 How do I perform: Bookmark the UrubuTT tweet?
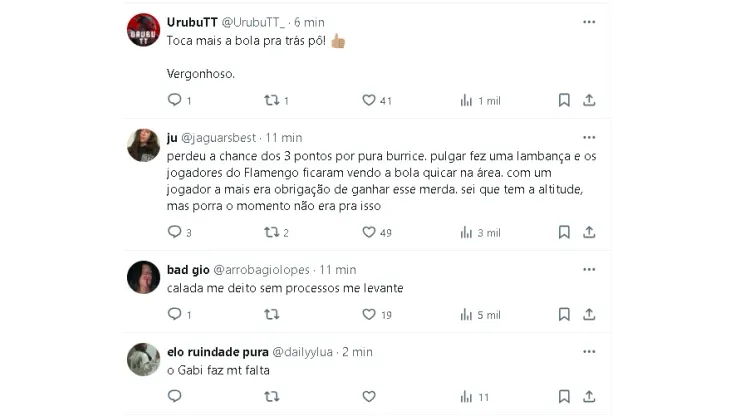point(564,100)
